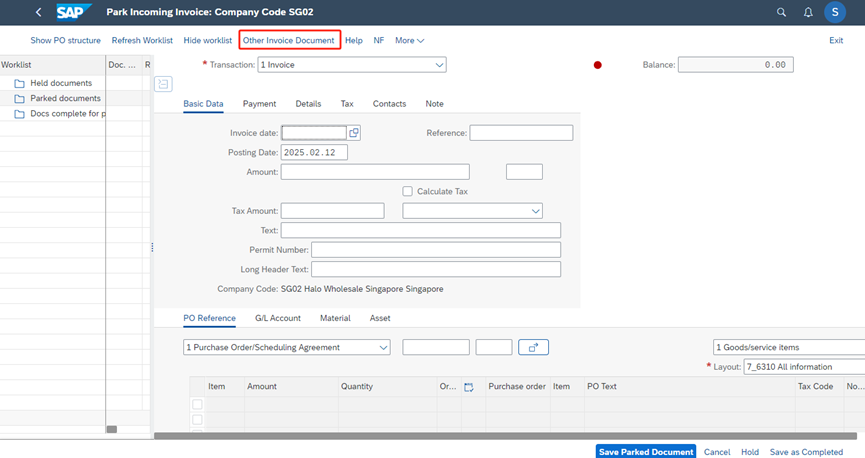Click the header toggle icon above Basic Data
This screenshot has width=865, height=458.
[163, 84]
